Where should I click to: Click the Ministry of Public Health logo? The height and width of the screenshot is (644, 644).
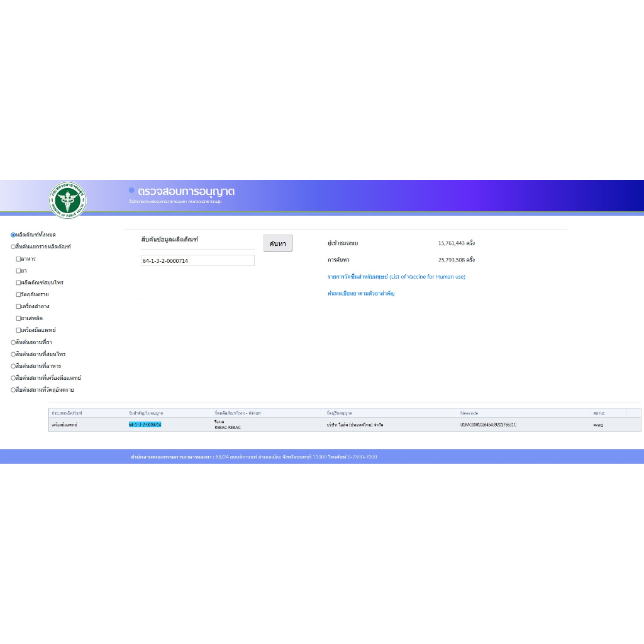pyautogui.click(x=68, y=200)
